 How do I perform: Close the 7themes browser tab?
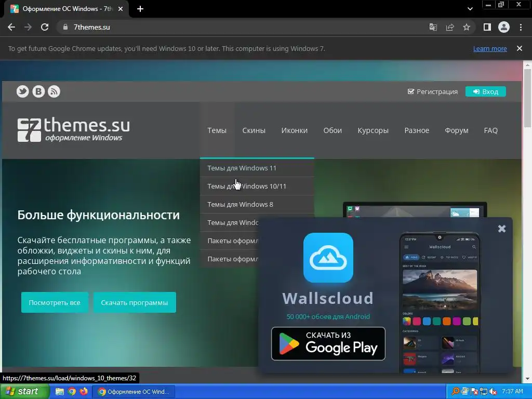(121, 9)
